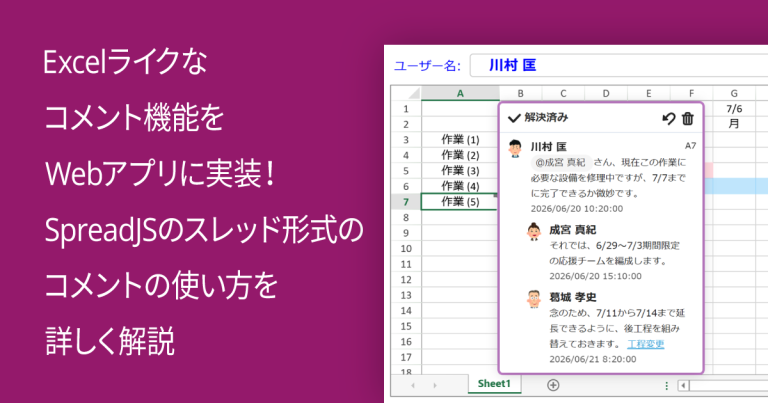
Task: Click next sheet navigation arrow
Action: click(434, 386)
